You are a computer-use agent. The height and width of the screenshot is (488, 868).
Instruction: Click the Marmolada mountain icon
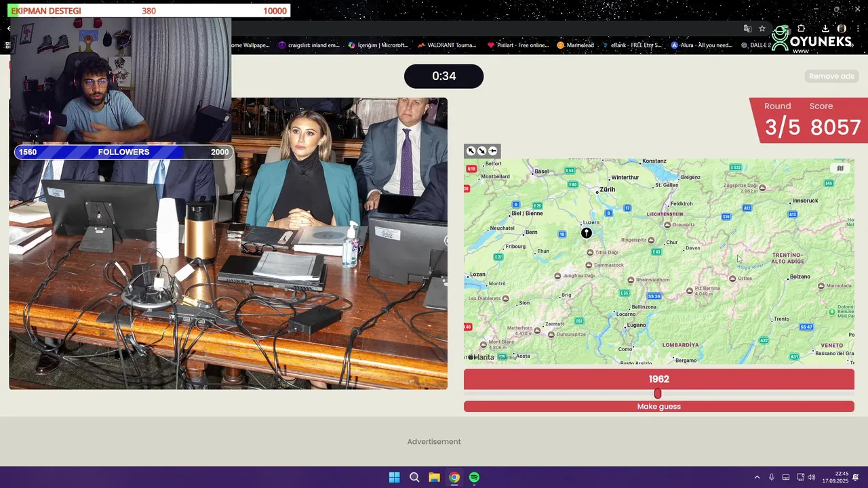tap(821, 286)
